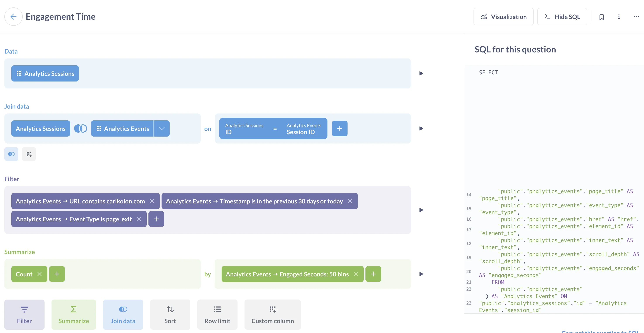Click small join data icon under join section
Image resolution: width=644 pixels, height=333 pixels.
[x=11, y=154]
